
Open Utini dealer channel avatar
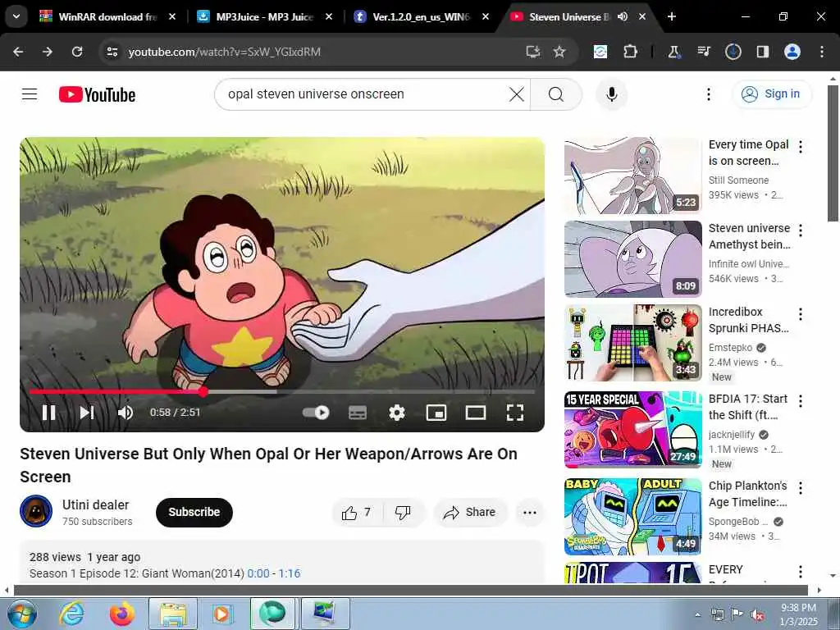pyautogui.click(x=36, y=512)
